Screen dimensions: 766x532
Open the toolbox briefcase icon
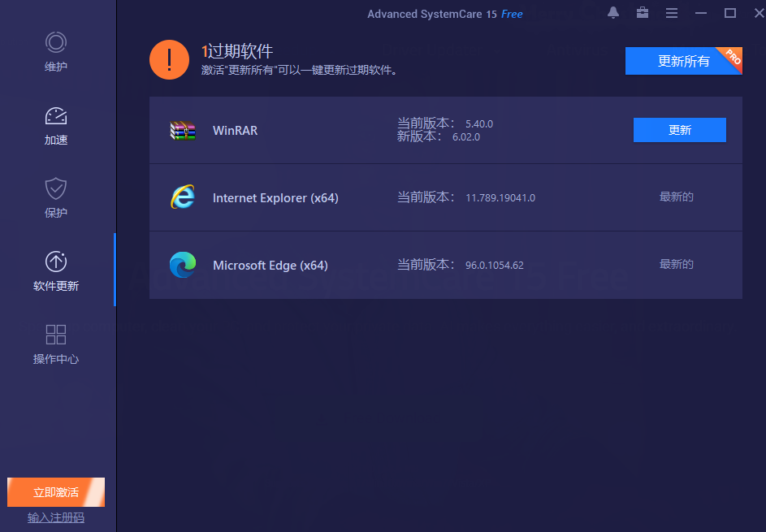coord(643,13)
